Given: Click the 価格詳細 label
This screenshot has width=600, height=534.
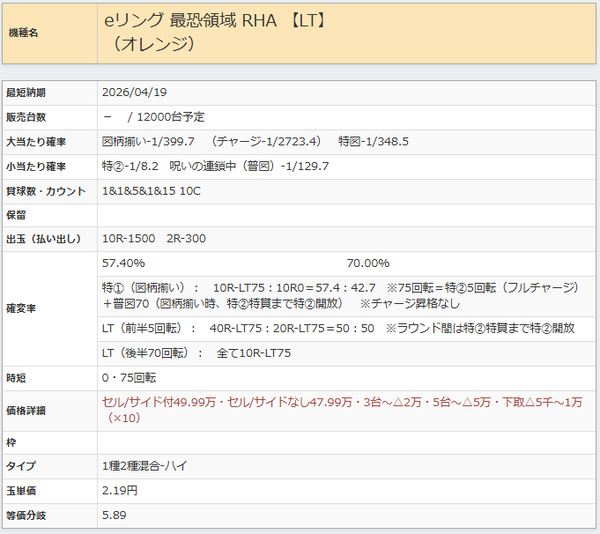Looking at the screenshot, I should point(26,411).
